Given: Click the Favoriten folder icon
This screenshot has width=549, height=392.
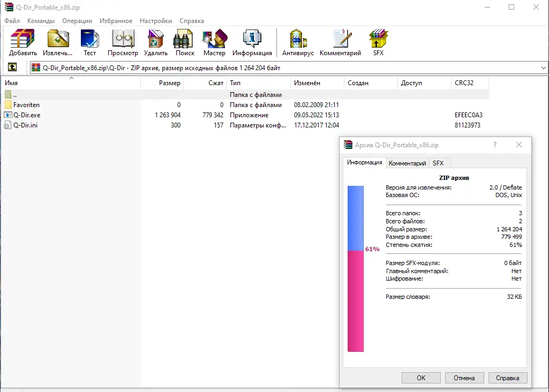Looking at the screenshot, I should point(8,104).
